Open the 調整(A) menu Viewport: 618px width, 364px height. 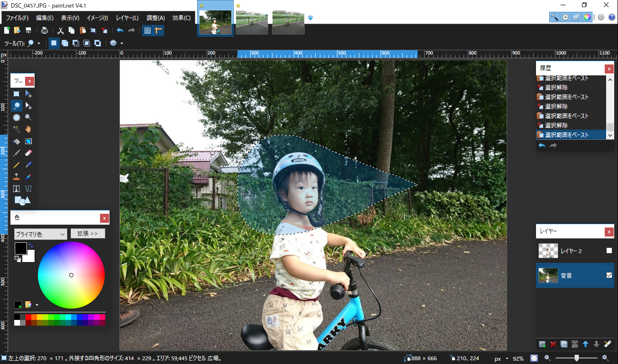tap(155, 18)
